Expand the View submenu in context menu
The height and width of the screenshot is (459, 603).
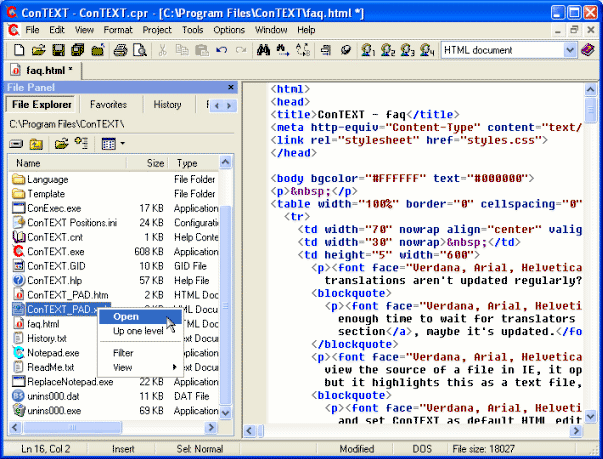point(140,368)
